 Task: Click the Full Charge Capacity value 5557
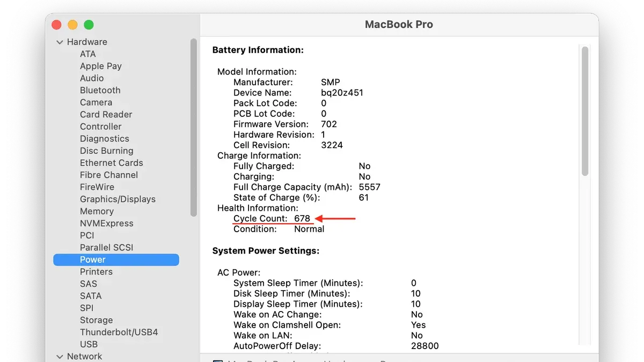(369, 187)
